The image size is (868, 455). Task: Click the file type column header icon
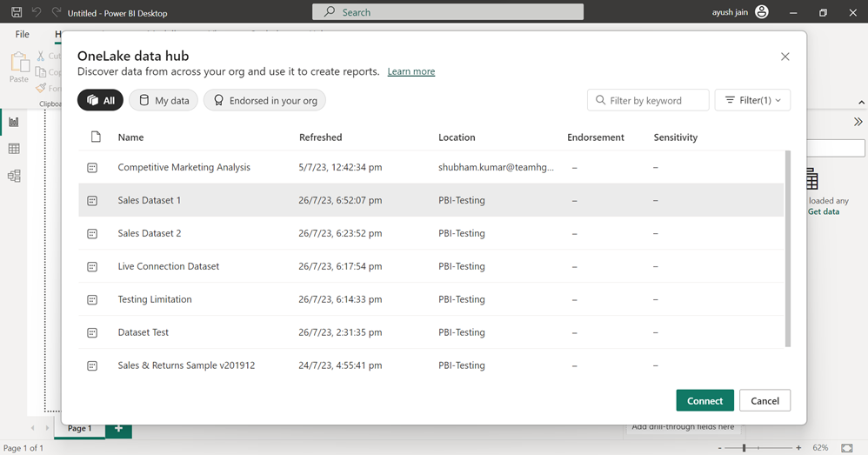(96, 137)
